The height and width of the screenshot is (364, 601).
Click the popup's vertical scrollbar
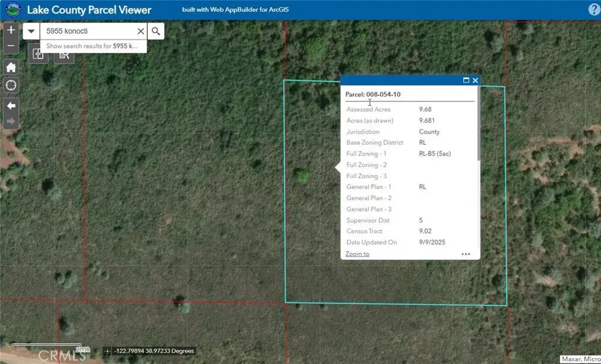[479, 123]
